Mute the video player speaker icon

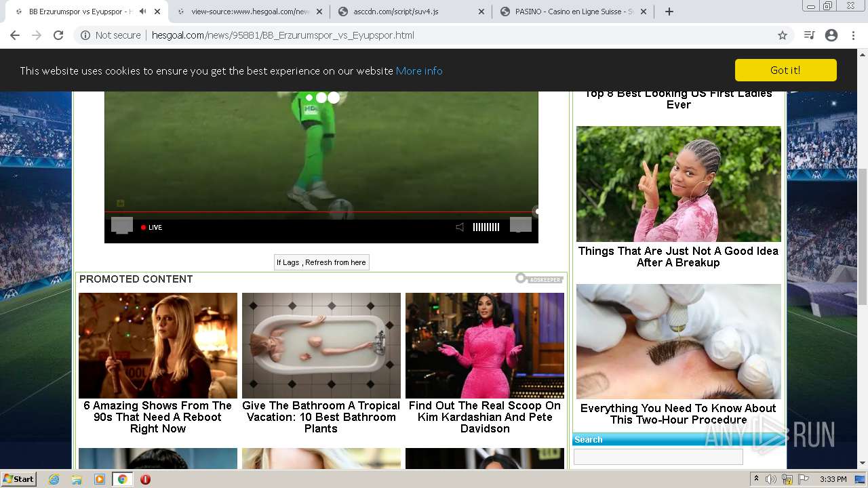[460, 227]
